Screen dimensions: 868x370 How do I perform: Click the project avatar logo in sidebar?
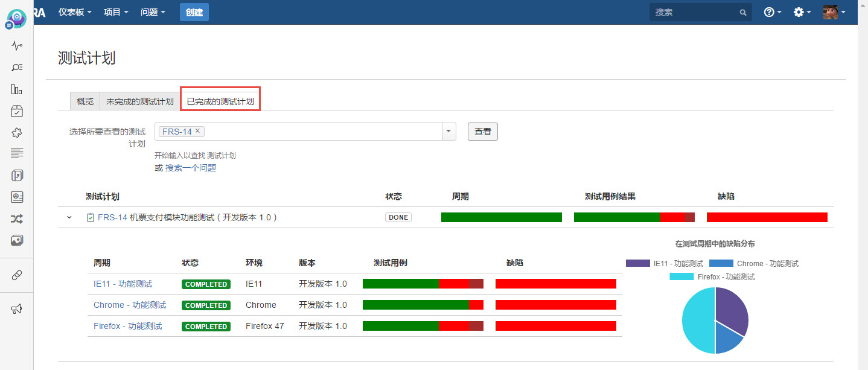pos(16,19)
